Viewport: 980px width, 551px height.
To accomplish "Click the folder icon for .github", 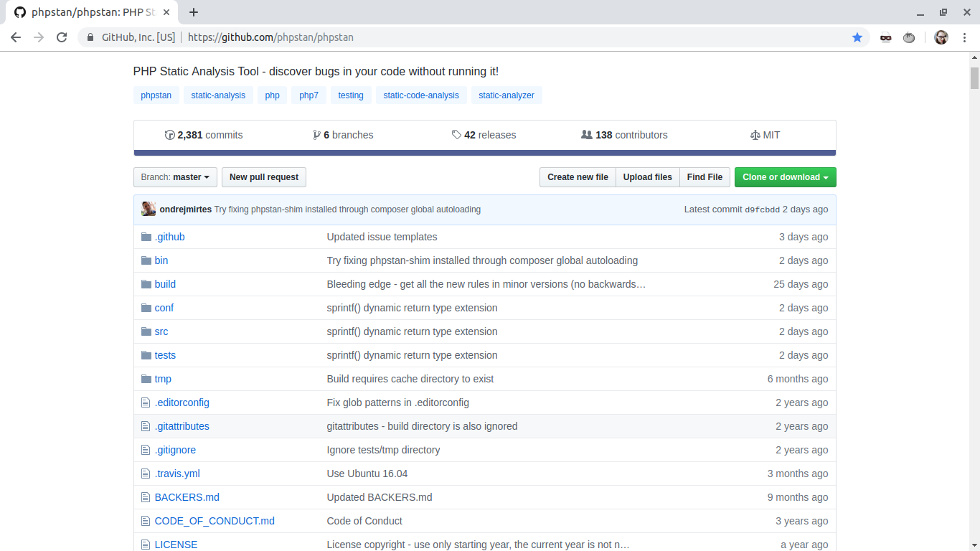I will coord(146,237).
